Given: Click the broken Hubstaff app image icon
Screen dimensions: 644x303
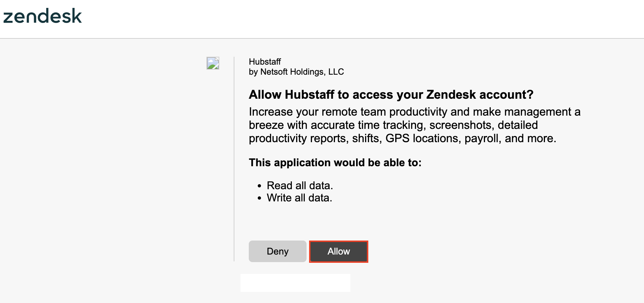Looking at the screenshot, I should click(213, 63).
